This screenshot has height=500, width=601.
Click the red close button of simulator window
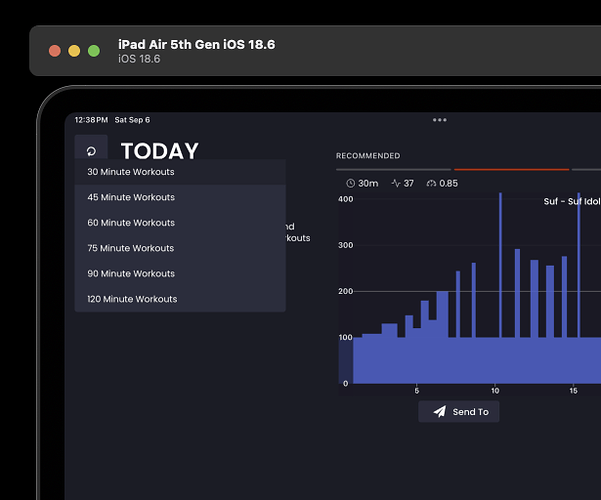point(55,51)
